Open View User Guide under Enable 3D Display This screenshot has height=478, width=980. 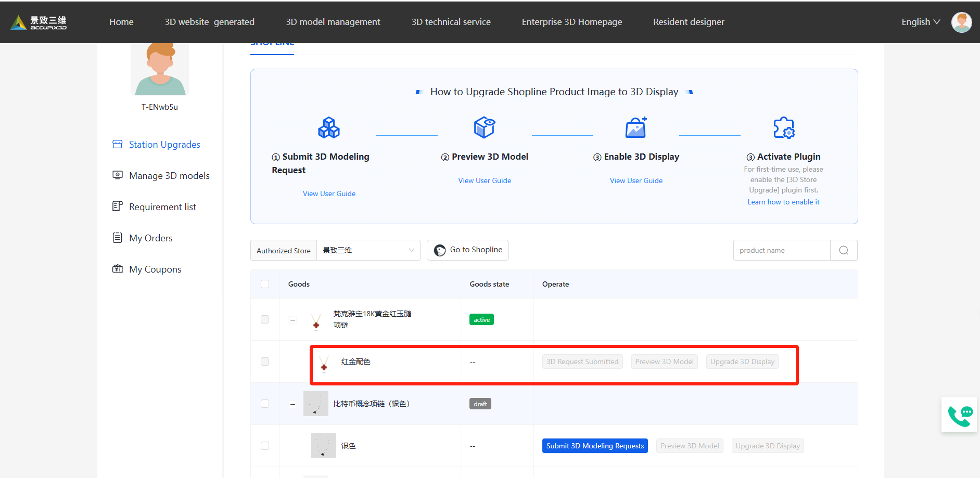coord(636,180)
